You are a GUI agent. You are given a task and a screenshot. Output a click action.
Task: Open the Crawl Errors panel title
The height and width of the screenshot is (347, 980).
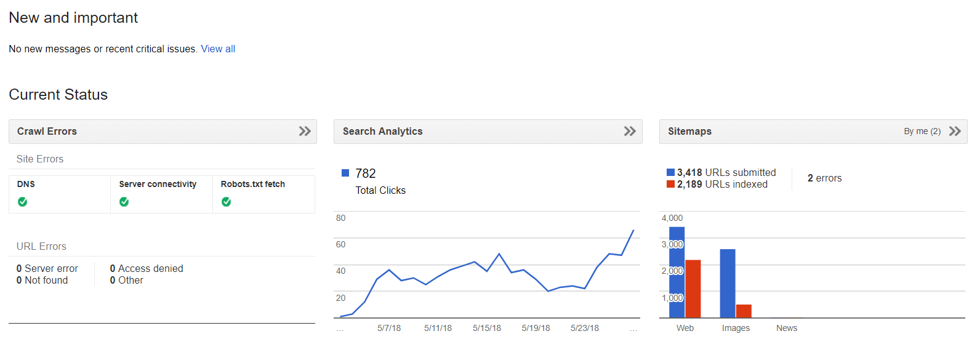point(47,132)
